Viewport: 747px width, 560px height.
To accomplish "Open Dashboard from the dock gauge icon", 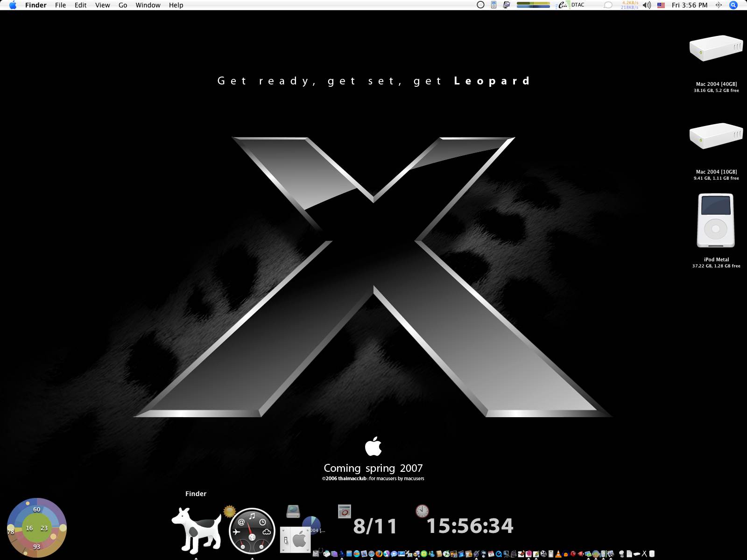I will click(252, 531).
